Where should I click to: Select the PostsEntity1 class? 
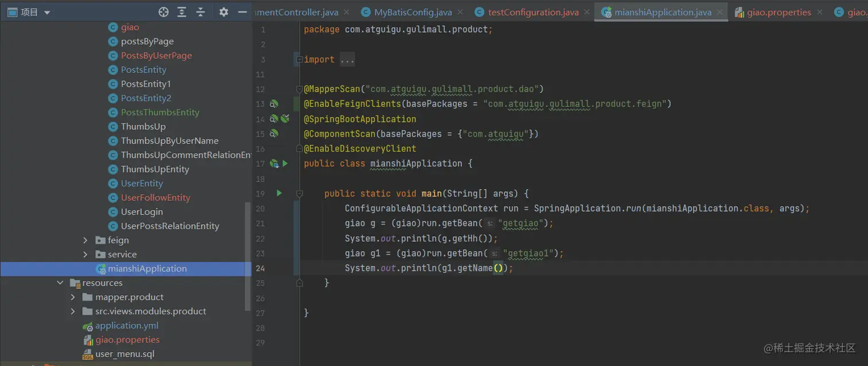click(146, 84)
